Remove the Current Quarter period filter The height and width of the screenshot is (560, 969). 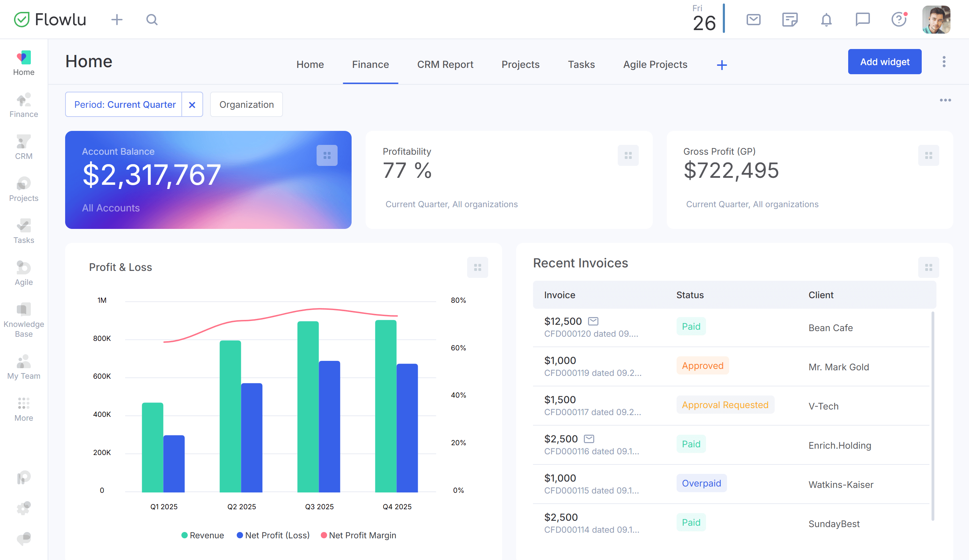click(192, 104)
